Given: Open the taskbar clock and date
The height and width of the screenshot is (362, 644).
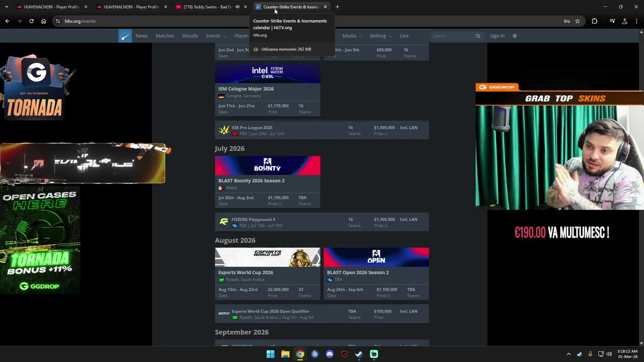Looking at the screenshot, I should point(628,354).
